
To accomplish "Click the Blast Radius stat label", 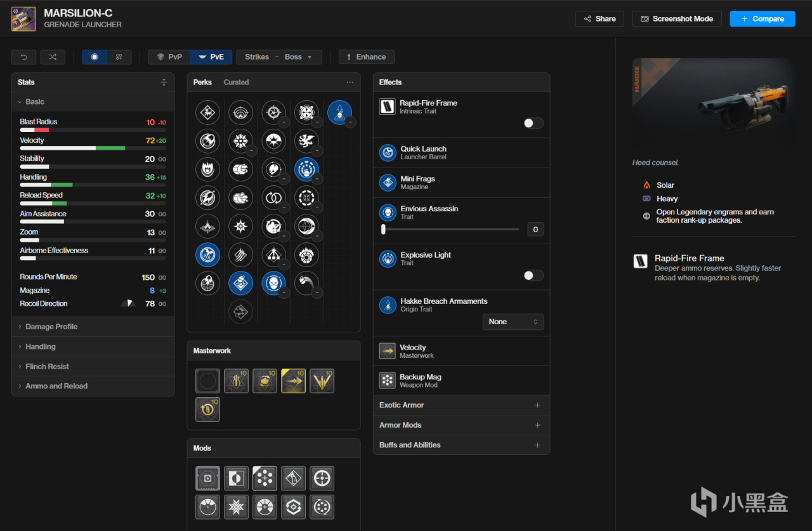I will pos(39,122).
